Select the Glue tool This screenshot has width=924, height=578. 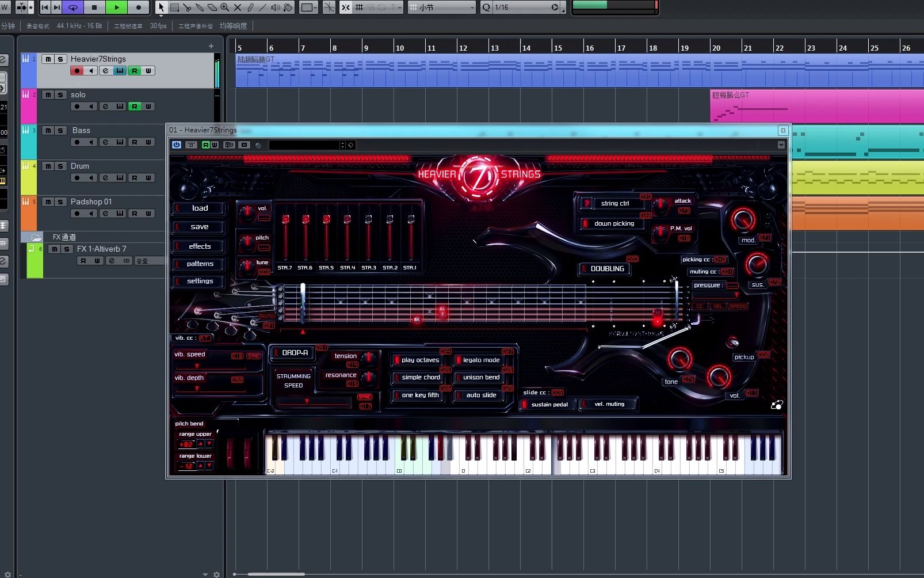(200, 7)
